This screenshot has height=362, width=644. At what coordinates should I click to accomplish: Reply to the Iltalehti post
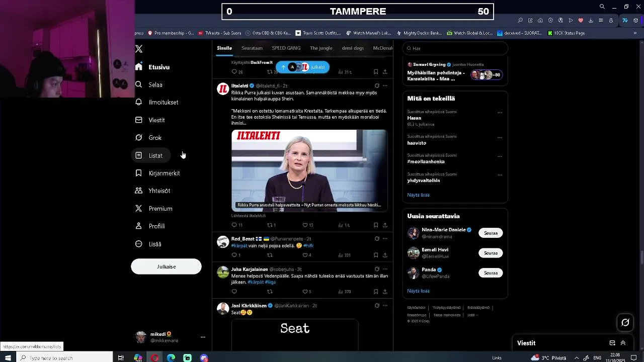click(237, 225)
